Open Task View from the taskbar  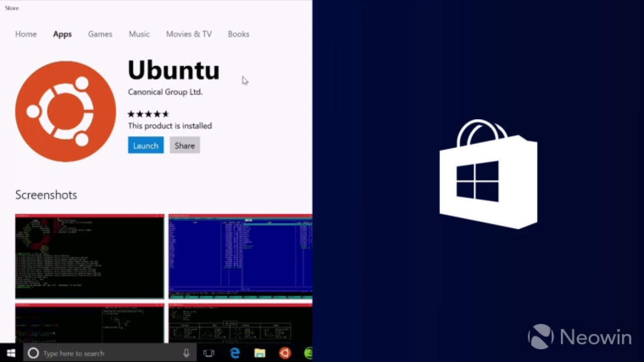pos(208,353)
